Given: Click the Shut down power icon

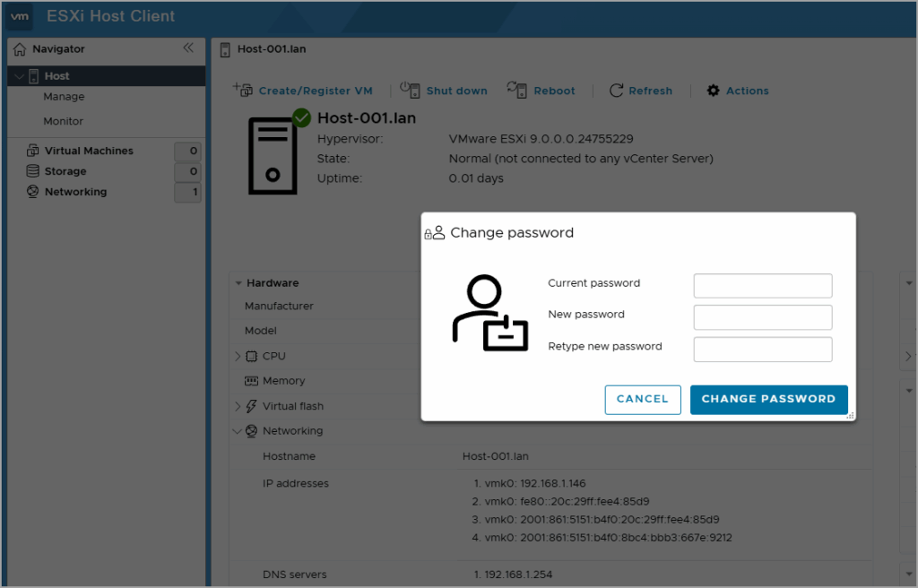Looking at the screenshot, I should tap(411, 90).
